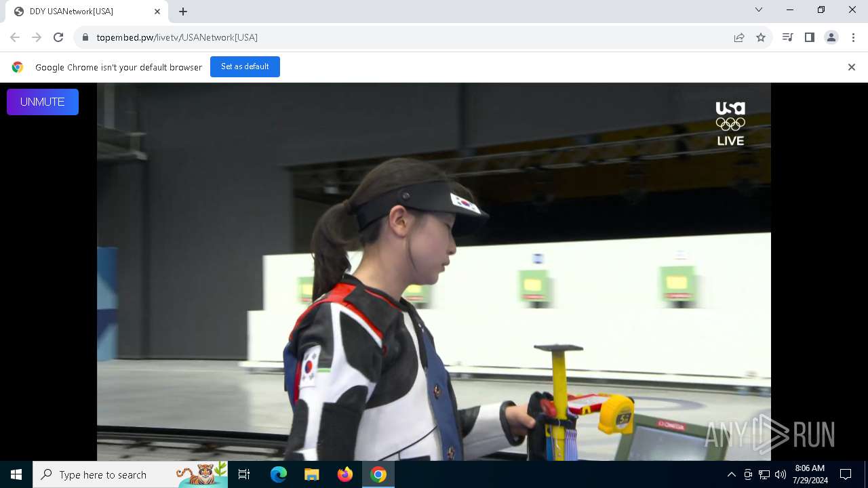Click the meet now tray icon

pos(748,474)
